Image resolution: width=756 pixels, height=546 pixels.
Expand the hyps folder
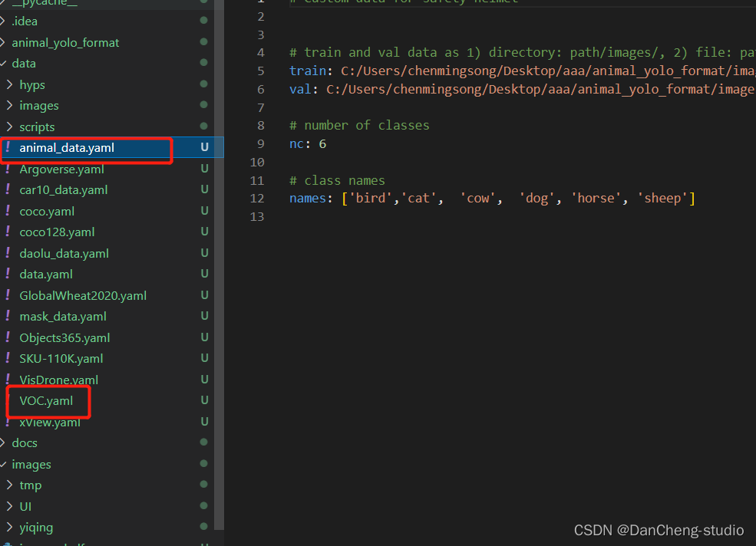[x=9, y=84]
